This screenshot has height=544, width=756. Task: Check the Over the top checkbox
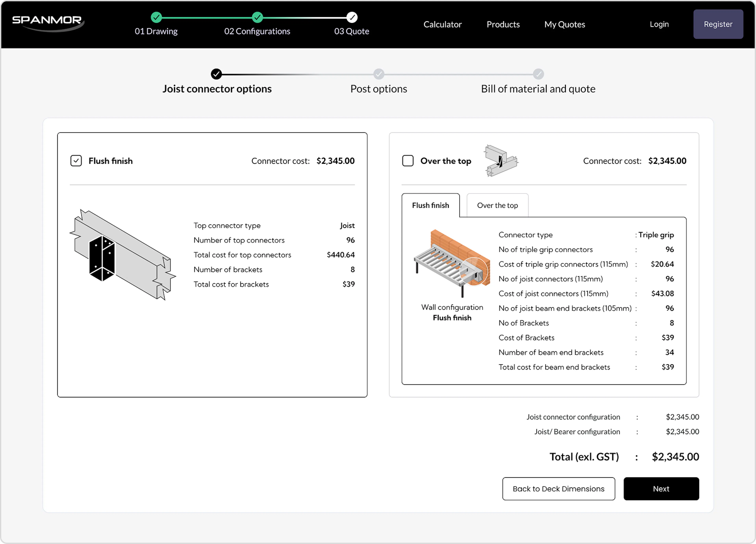point(408,161)
